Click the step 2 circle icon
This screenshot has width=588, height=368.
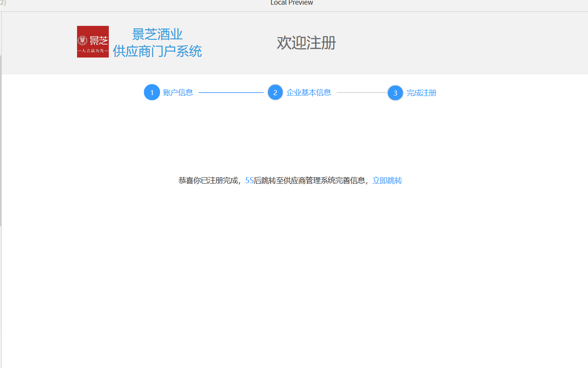[x=275, y=92]
